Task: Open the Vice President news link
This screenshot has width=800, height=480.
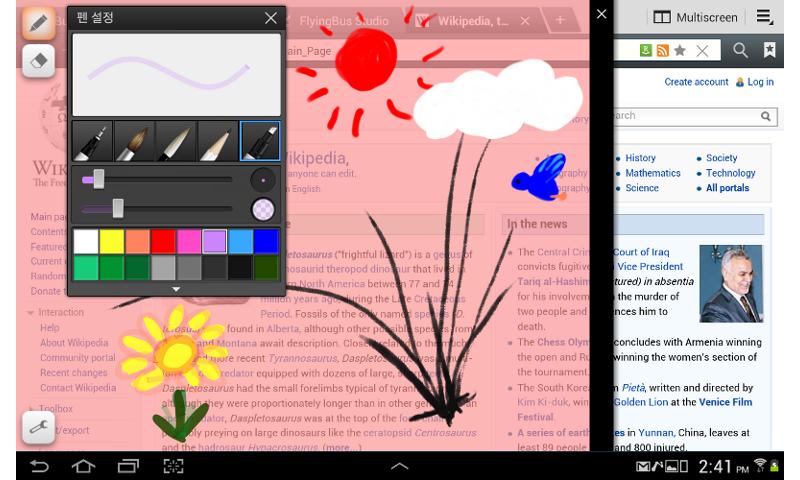Action: click(650, 267)
